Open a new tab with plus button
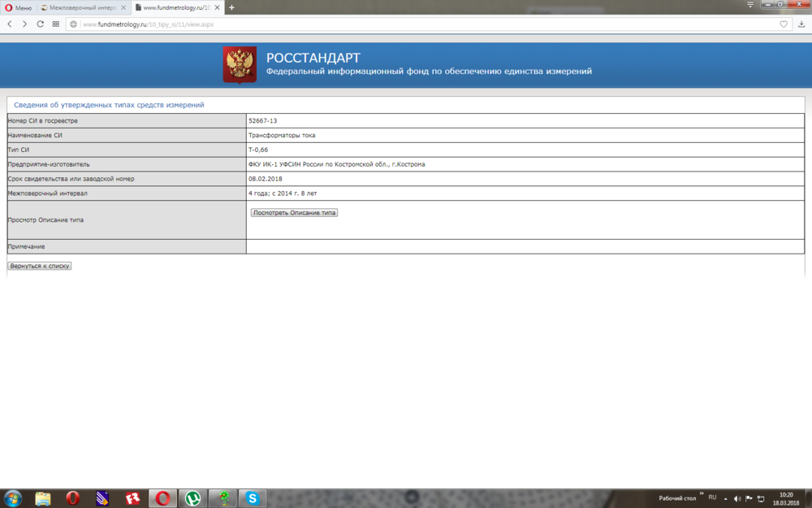Viewport: 812px width, 508px height. pyautogui.click(x=231, y=7)
